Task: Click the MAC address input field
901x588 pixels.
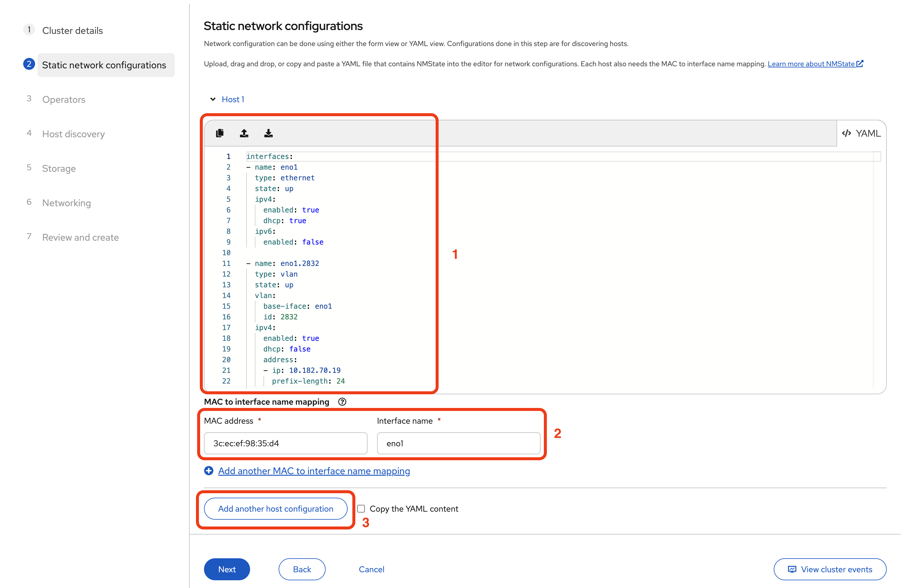Action: click(285, 443)
